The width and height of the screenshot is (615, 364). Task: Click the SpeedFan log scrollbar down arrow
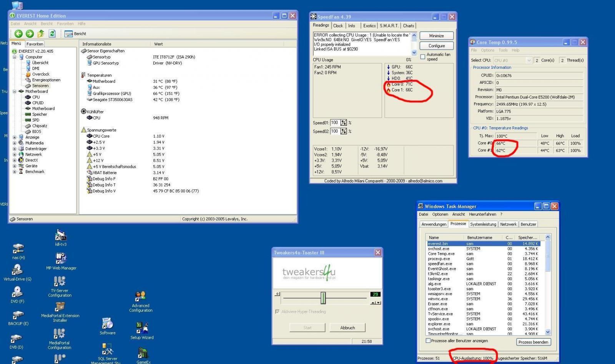(x=414, y=53)
